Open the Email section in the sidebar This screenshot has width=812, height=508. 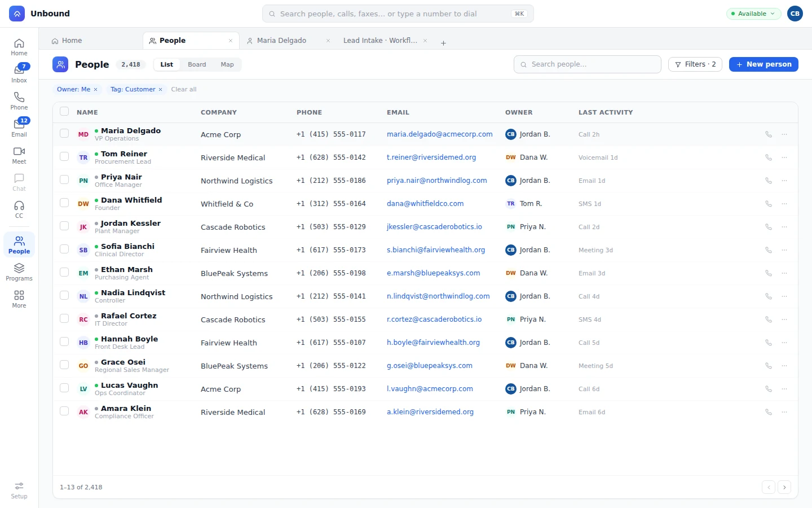19,128
